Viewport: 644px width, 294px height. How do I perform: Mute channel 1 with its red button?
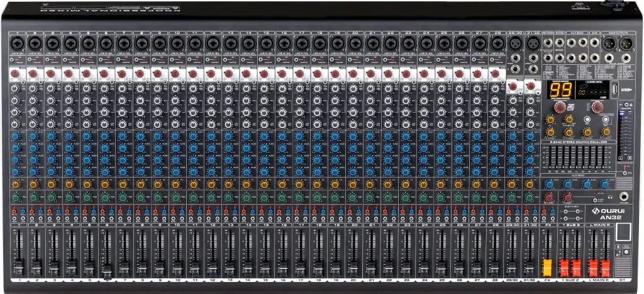(x=14, y=212)
